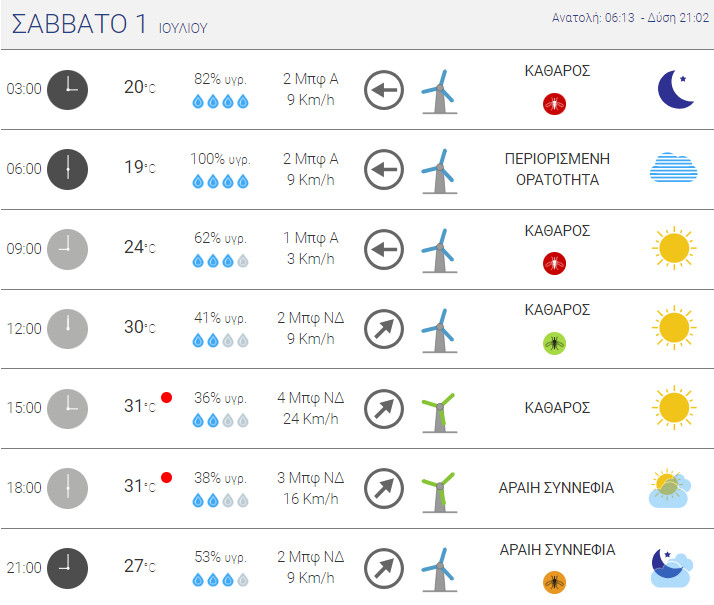Click the ΠΕΡΙΟΡΙΣΜΕΝΗ ΟΡΑΤΟΤΗΤΑ label
This screenshot has height=605, width=714.
tap(557, 169)
